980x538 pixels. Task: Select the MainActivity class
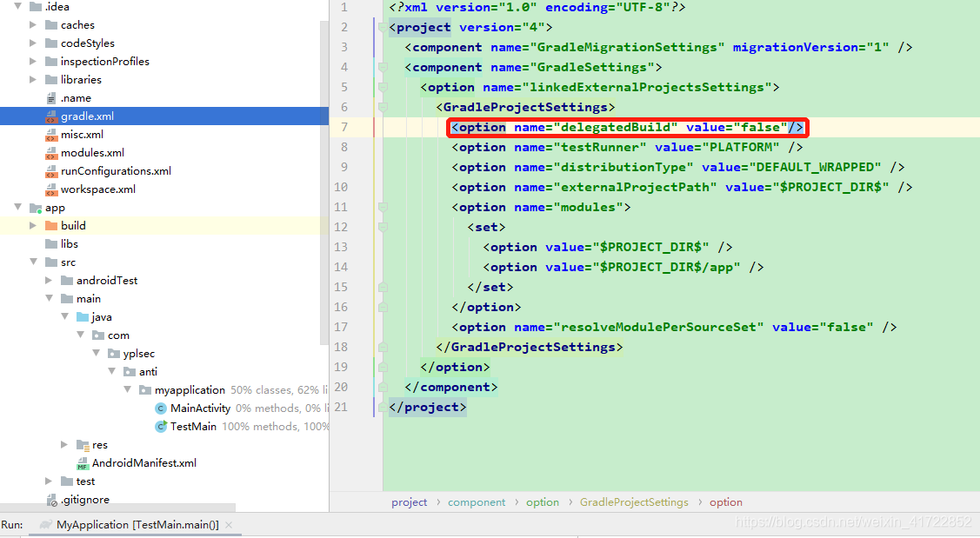tap(200, 408)
